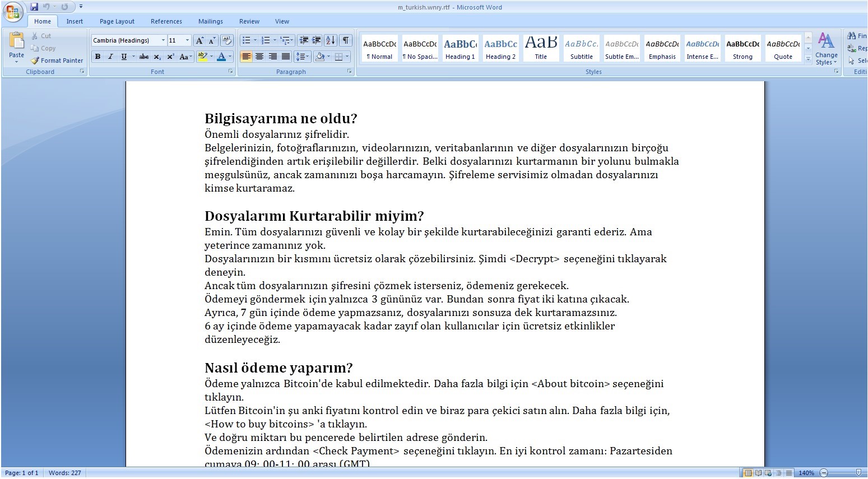Open the borders dropdown
Viewport: 868px width, 479px height.
(x=347, y=57)
